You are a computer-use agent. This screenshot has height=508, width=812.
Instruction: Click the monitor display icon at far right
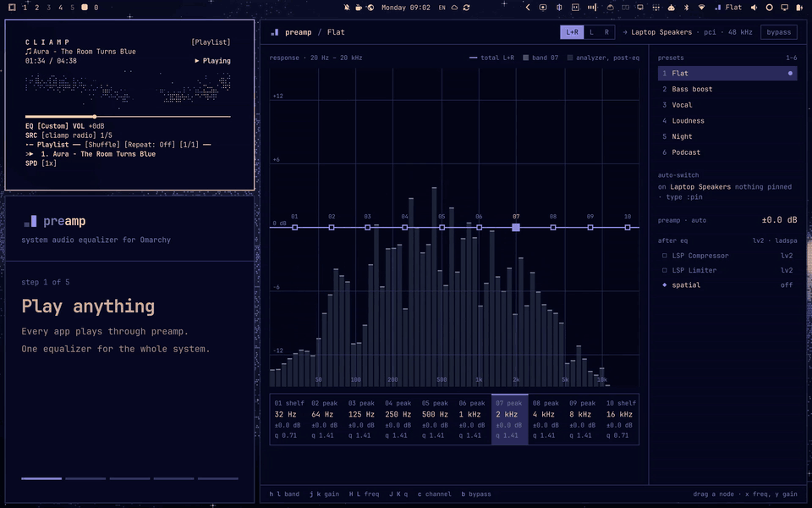click(x=785, y=8)
